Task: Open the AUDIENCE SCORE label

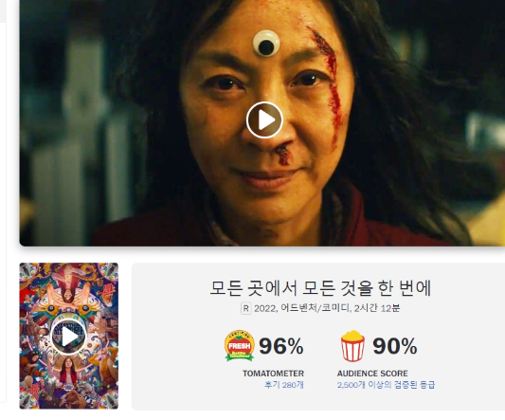Action: 372,374
